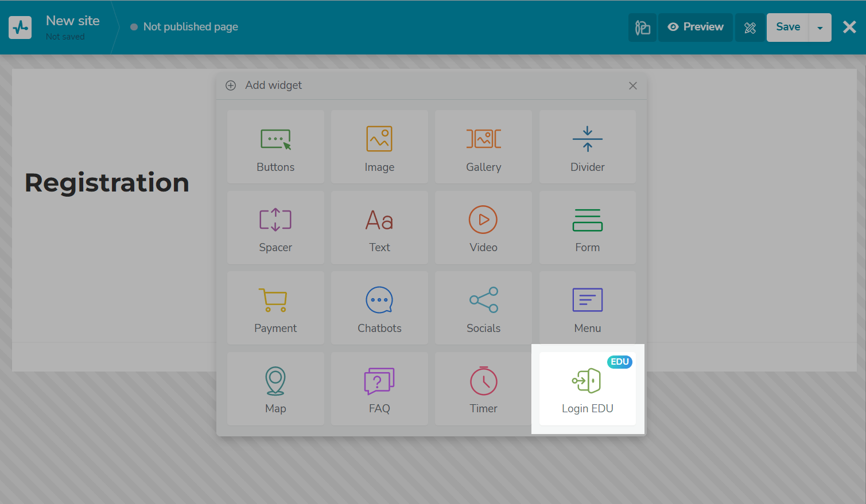The width and height of the screenshot is (866, 504).
Task: Choose the Payment widget
Action: tap(275, 308)
